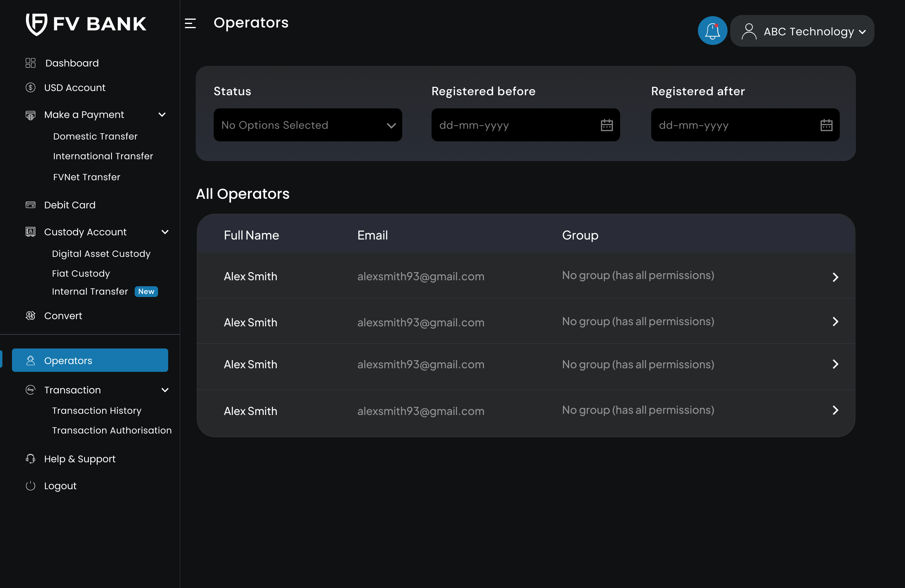
Task: Open calendar picker for Registered before
Action: pos(607,125)
